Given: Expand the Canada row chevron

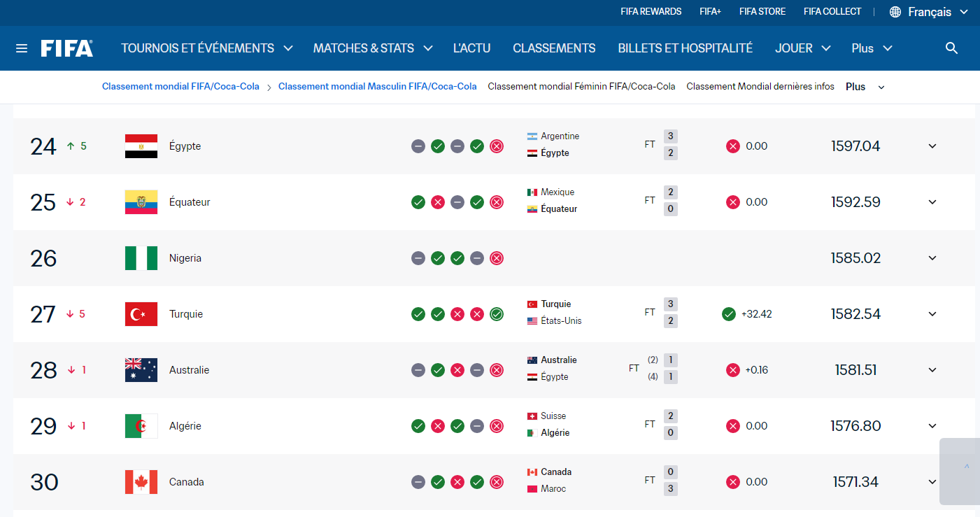Looking at the screenshot, I should pyautogui.click(x=932, y=482).
